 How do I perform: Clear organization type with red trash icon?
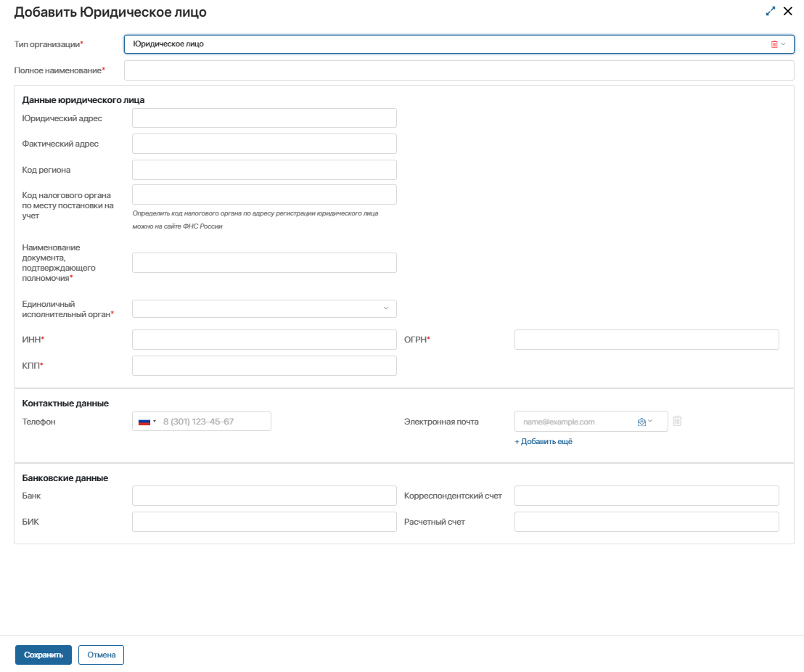pyautogui.click(x=774, y=44)
